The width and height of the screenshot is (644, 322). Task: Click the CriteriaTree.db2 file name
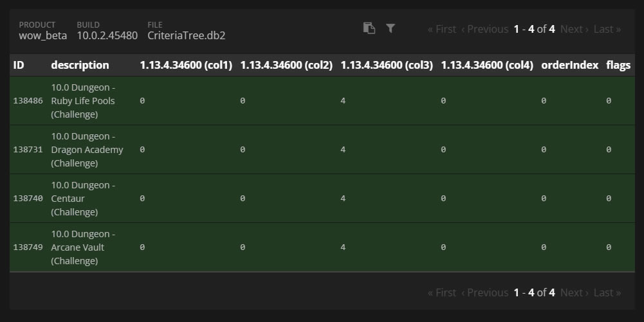click(186, 35)
